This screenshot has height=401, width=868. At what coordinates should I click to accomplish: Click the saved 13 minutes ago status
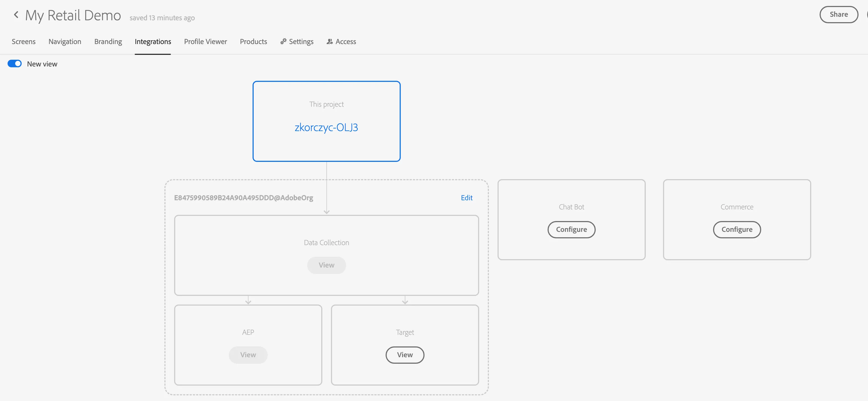click(x=162, y=18)
